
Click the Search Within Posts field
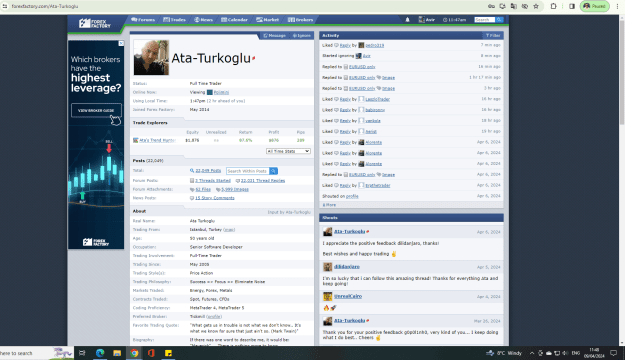click(x=248, y=171)
